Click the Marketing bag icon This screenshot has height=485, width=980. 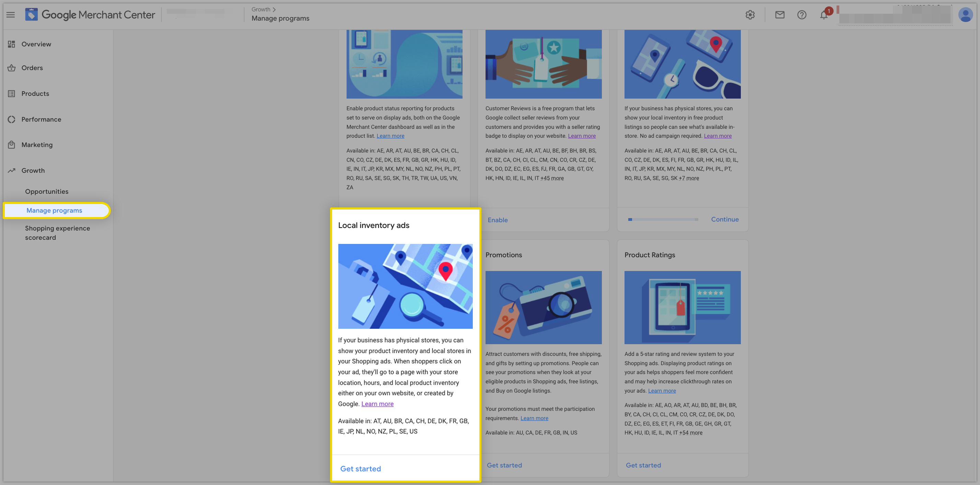pos(11,145)
